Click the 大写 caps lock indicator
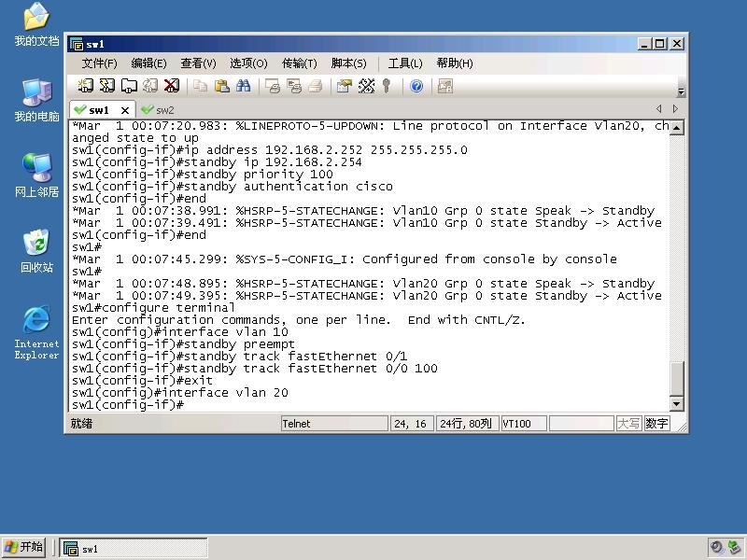Screen dimensions: 747x560 628,424
